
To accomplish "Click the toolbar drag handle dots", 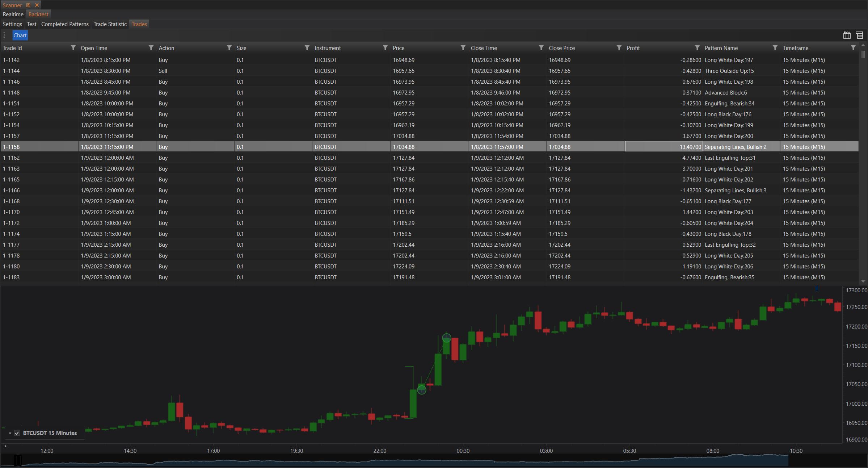I will click(x=4, y=35).
